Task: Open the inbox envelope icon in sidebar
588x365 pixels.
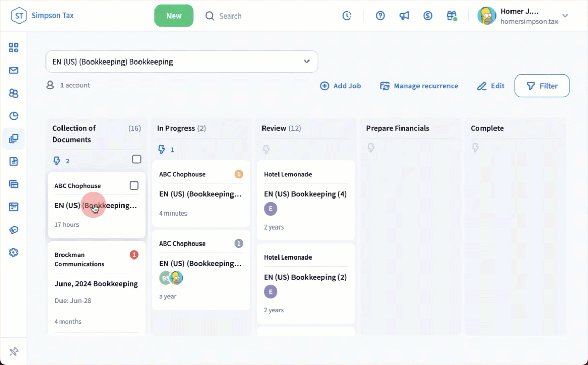Action: (13, 71)
